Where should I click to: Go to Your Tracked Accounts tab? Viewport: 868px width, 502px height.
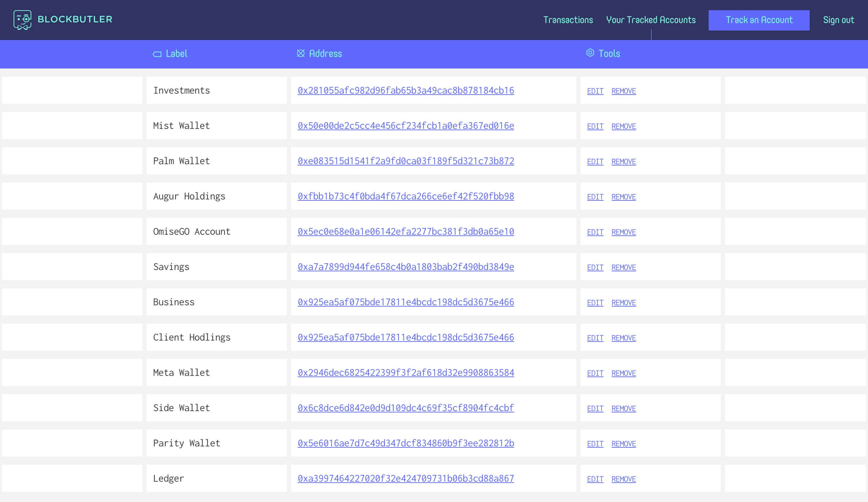pyautogui.click(x=651, y=20)
